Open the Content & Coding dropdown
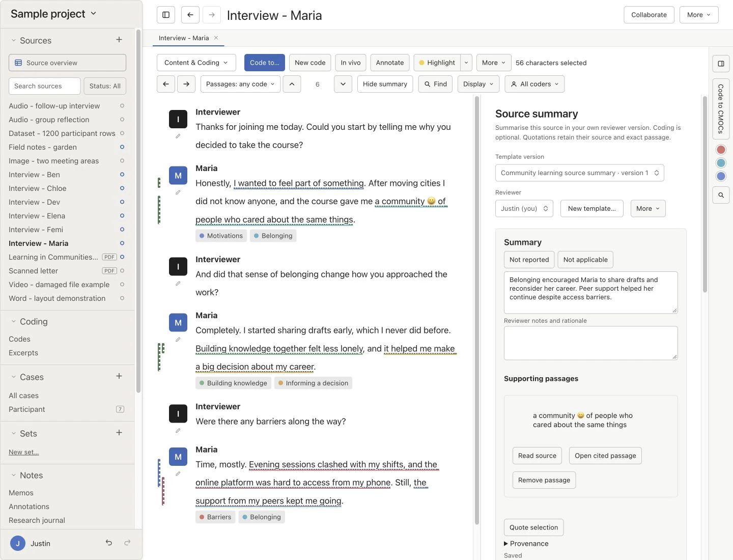This screenshot has height=560, width=733. tap(196, 63)
